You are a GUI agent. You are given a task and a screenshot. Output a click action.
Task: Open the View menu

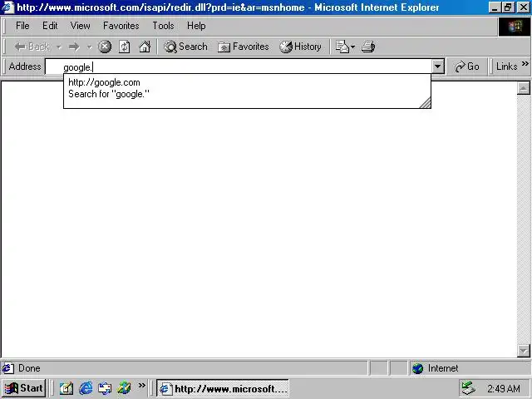(x=80, y=26)
